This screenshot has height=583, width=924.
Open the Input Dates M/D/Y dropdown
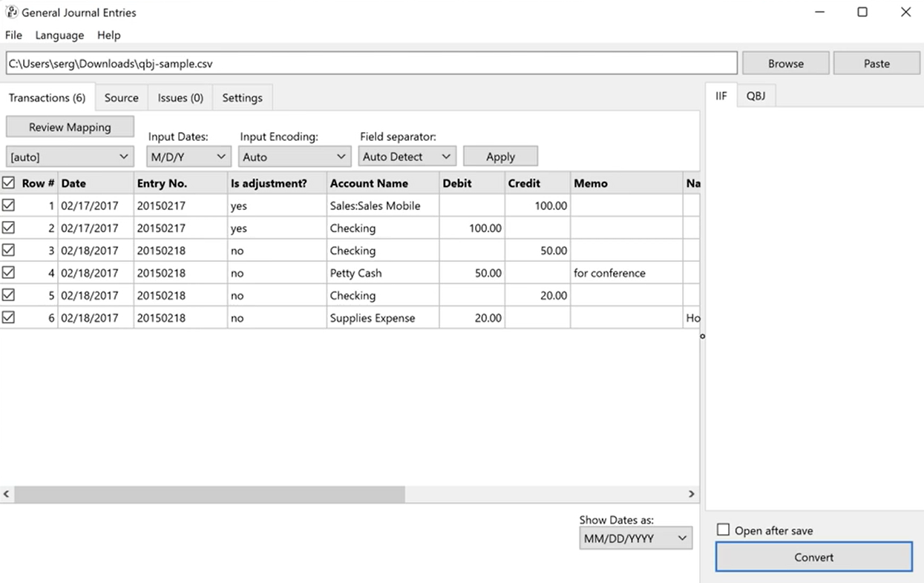(x=189, y=157)
